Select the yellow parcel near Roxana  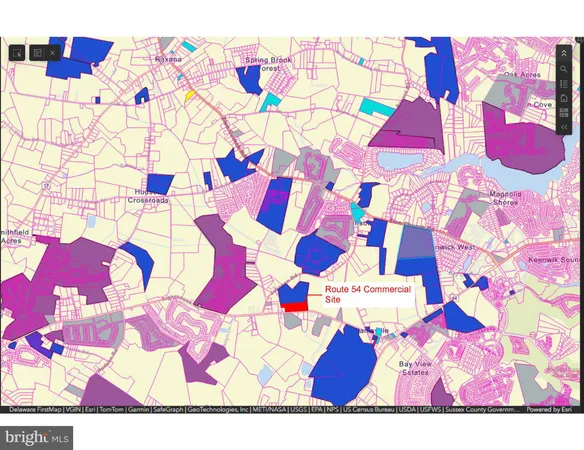190,95
